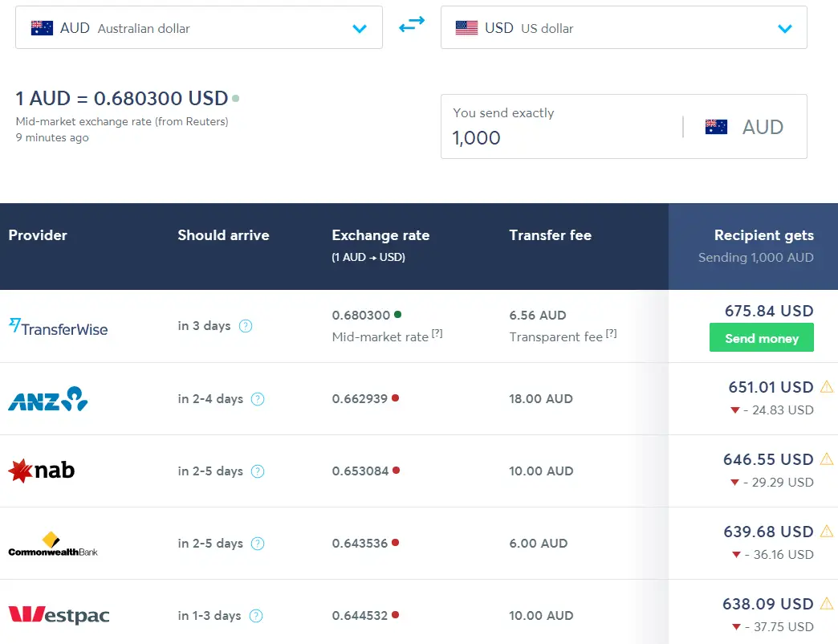This screenshot has width=838, height=644.
Task: Click the US flag beside USD
Action: coord(465,26)
